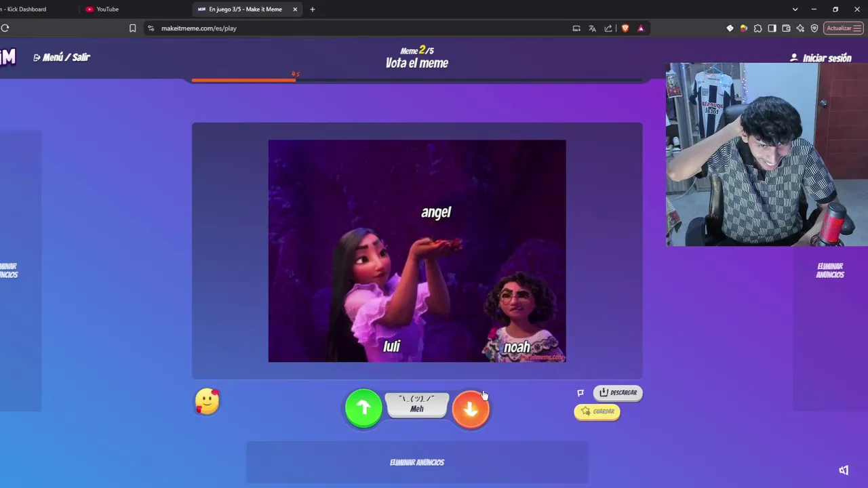Click the screen cast icon in address bar
Image resolution: width=868 pixels, height=488 pixels.
coord(576,28)
